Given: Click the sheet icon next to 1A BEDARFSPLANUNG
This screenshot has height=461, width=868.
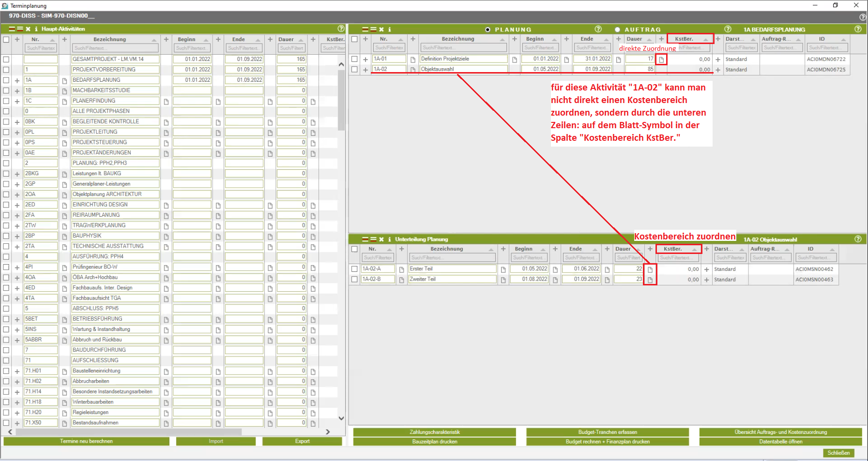Looking at the screenshot, I should (x=64, y=80).
